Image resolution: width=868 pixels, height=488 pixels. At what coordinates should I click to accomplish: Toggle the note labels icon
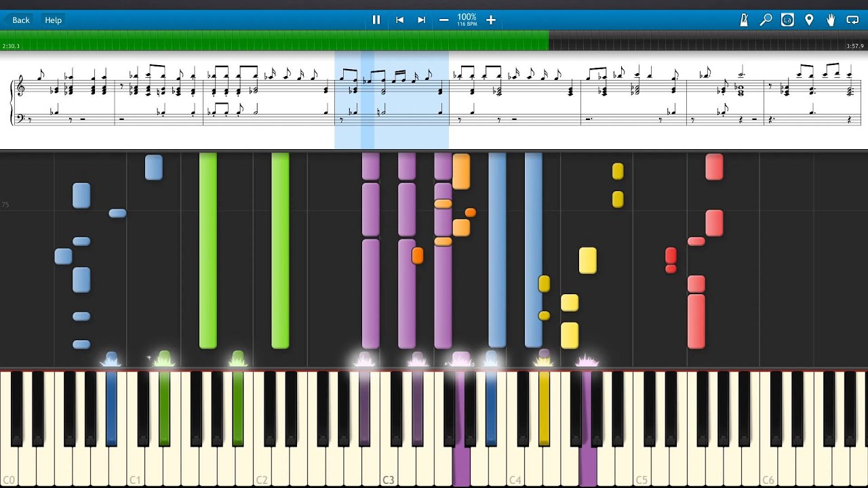pos(787,20)
